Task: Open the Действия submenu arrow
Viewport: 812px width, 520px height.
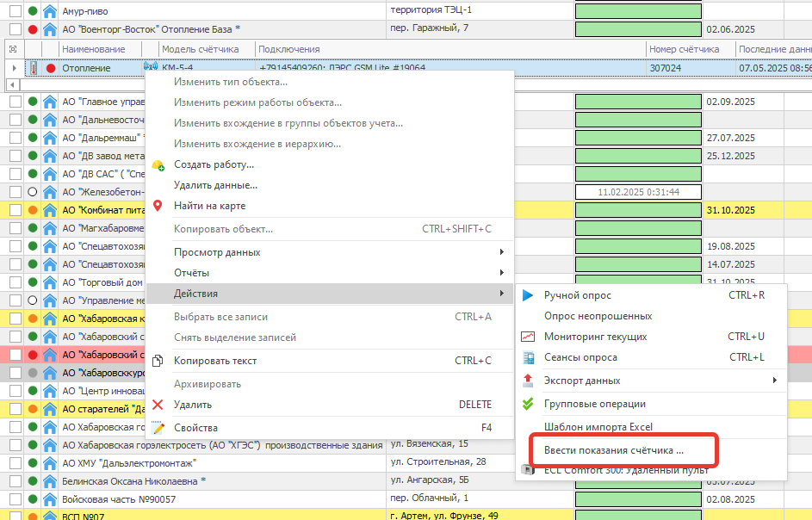Action: click(501, 294)
